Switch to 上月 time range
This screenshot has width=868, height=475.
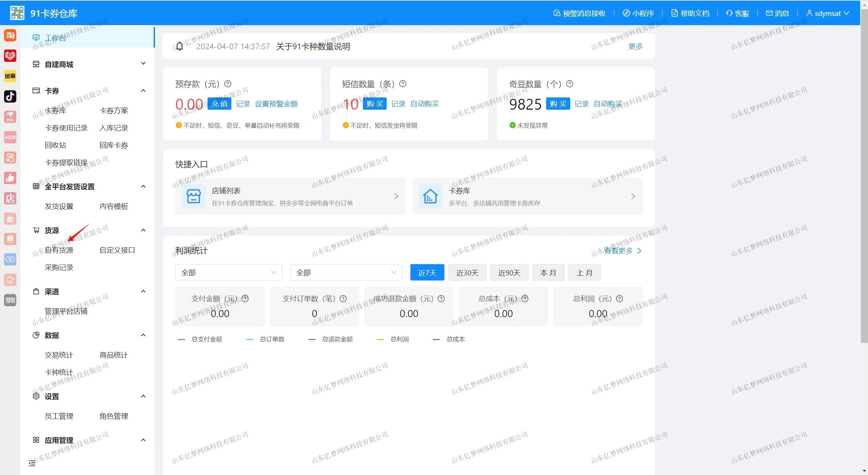coord(584,272)
